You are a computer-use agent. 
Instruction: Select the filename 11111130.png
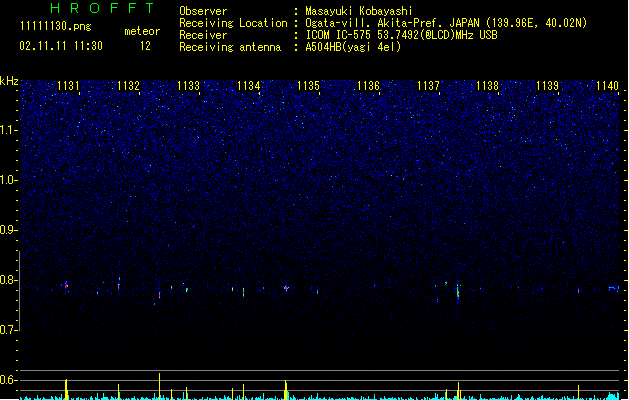56,26
